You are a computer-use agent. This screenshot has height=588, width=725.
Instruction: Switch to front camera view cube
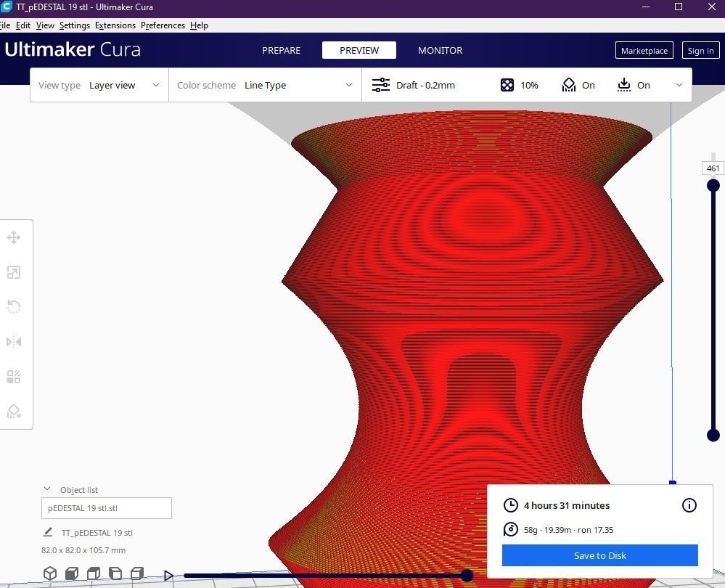[x=72, y=573]
